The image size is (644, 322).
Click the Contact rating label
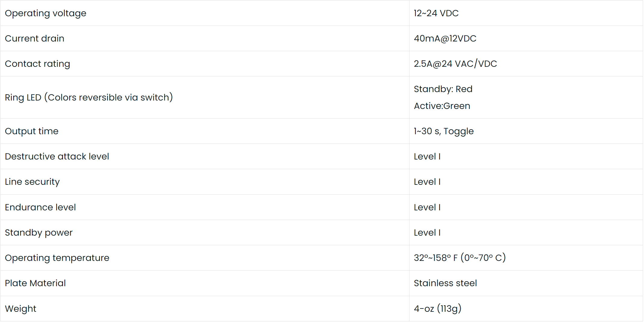click(x=38, y=64)
